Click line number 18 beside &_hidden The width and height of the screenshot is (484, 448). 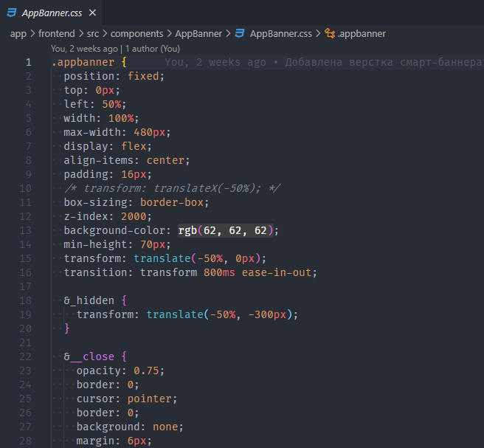coord(28,300)
